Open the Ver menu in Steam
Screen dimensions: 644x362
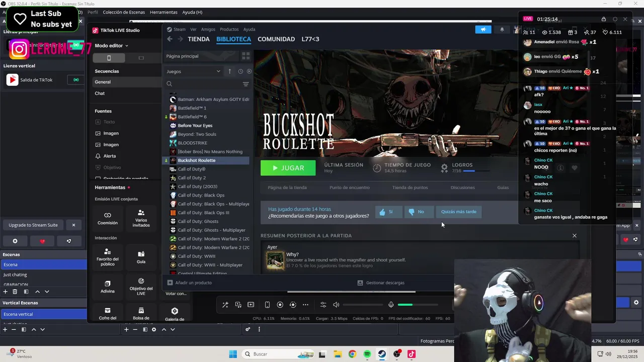coord(193,29)
